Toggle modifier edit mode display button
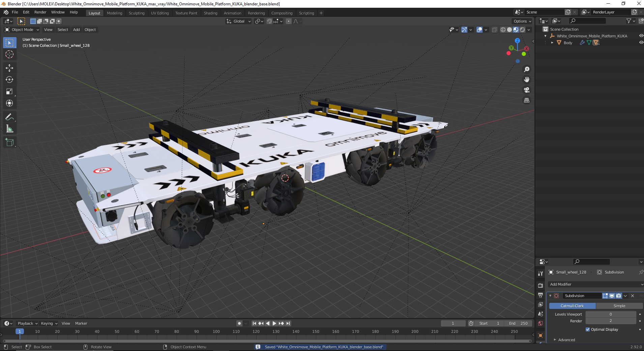 pos(605,296)
